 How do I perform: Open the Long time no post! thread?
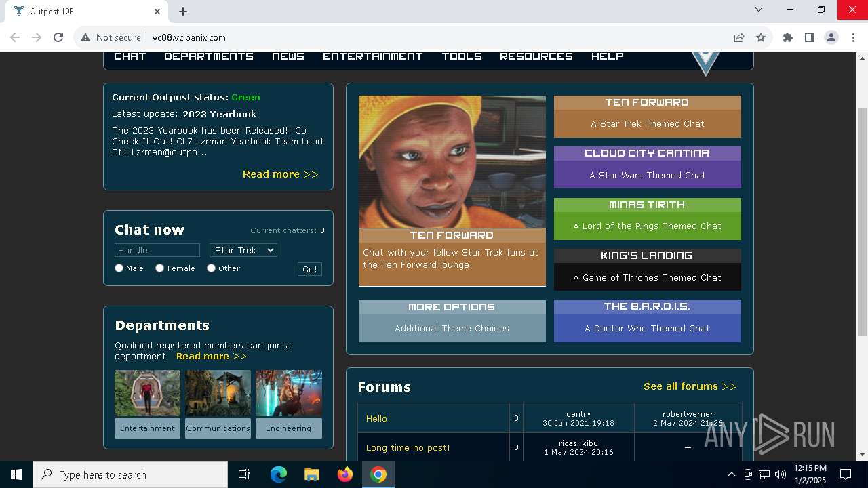(x=408, y=447)
